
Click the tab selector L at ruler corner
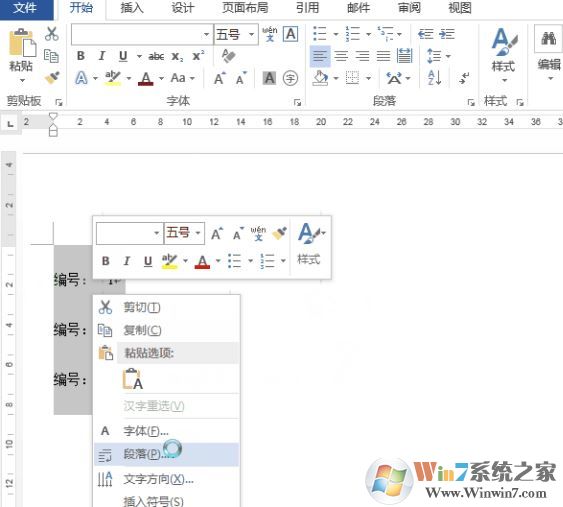coord(10,124)
